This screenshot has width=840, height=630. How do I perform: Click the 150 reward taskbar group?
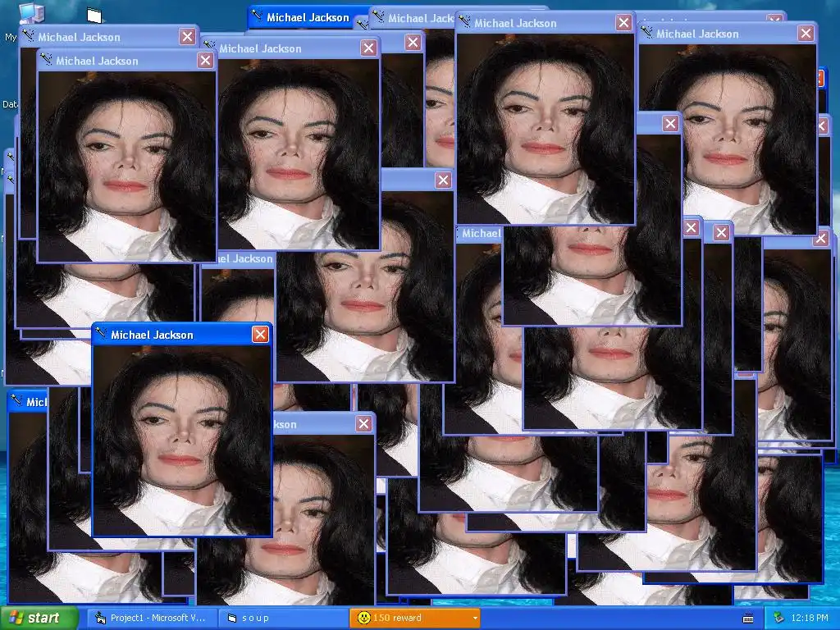pos(414,618)
